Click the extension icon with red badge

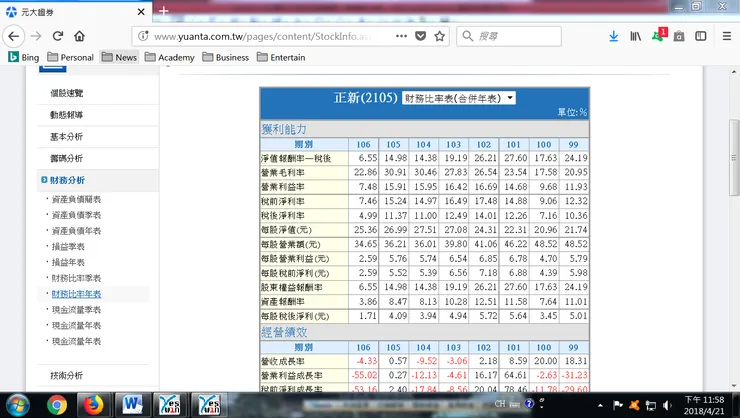pyautogui.click(x=659, y=35)
